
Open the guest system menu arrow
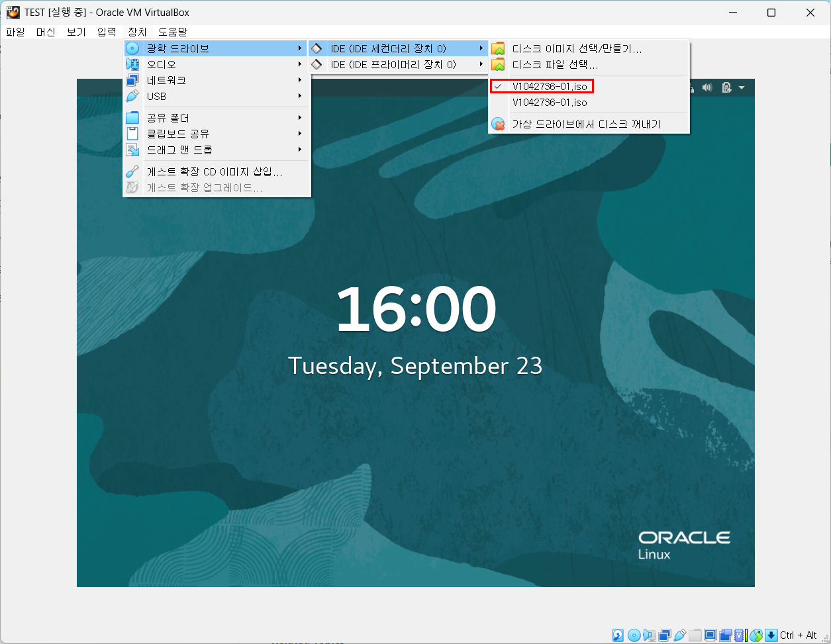pyautogui.click(x=742, y=87)
